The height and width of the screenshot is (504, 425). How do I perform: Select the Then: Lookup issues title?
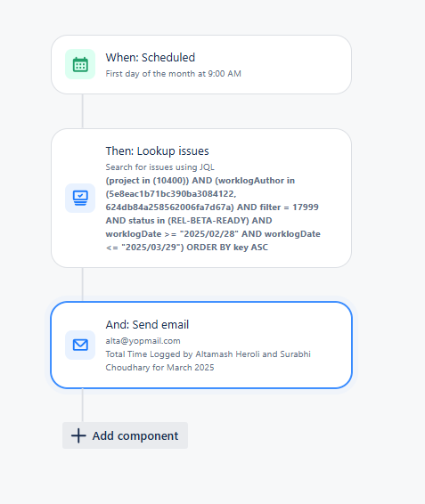158,151
